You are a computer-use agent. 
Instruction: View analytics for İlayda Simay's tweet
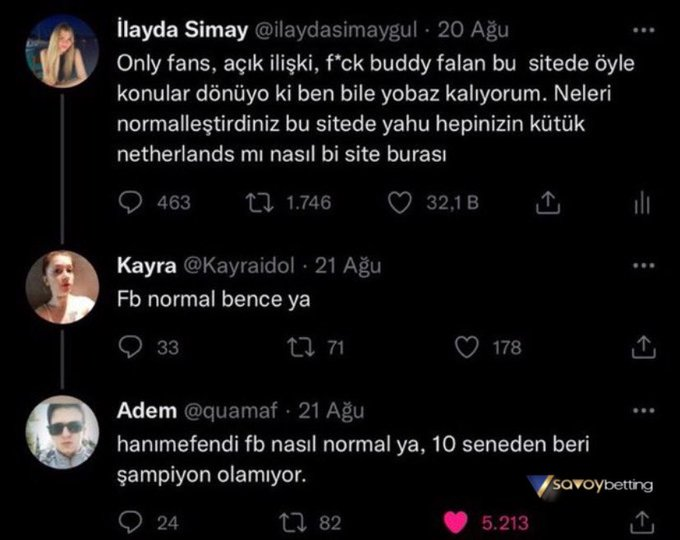point(642,203)
